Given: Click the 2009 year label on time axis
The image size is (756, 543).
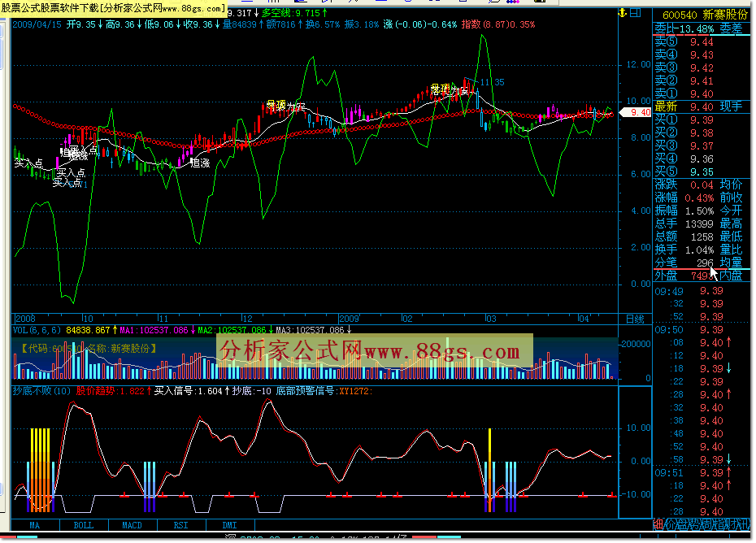Looking at the screenshot, I should tap(349, 319).
